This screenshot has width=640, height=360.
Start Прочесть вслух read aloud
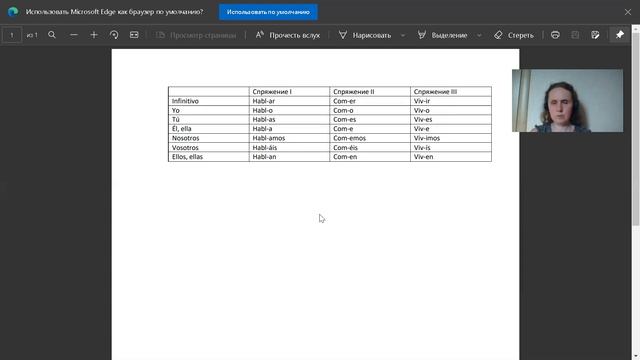coord(288,35)
